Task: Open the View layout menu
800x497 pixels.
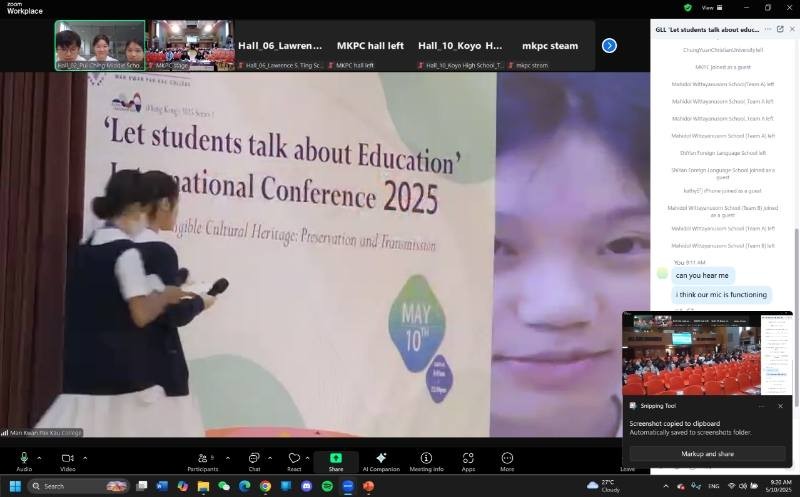Action: point(712,8)
